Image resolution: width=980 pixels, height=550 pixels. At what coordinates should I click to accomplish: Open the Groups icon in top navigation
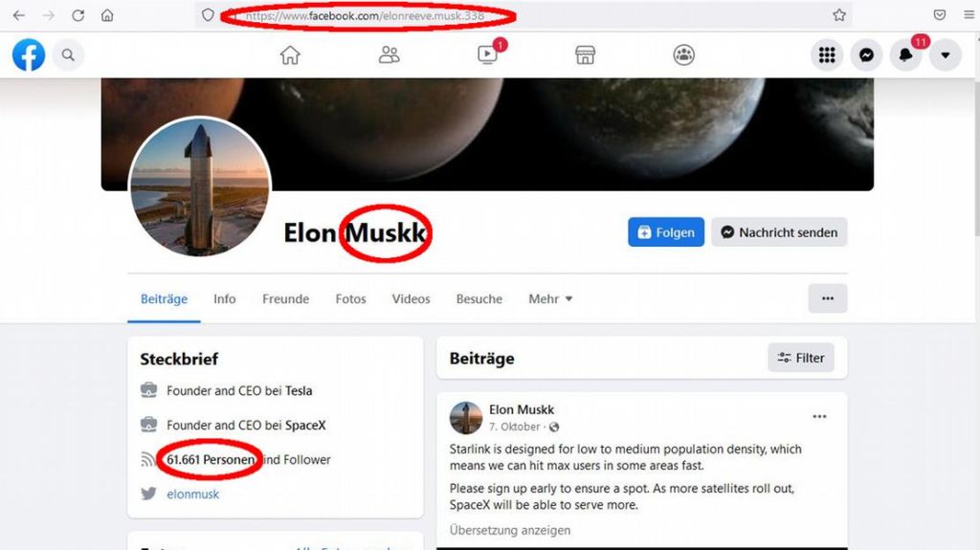click(x=683, y=55)
